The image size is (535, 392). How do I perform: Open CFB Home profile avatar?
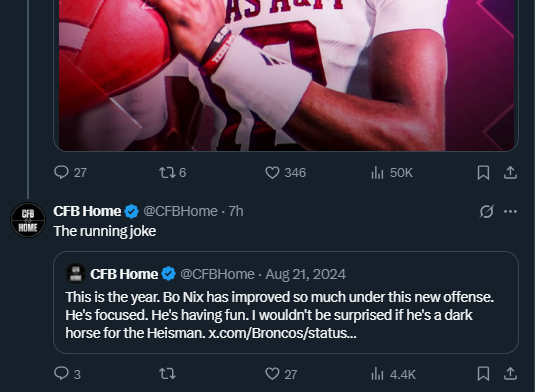28,220
